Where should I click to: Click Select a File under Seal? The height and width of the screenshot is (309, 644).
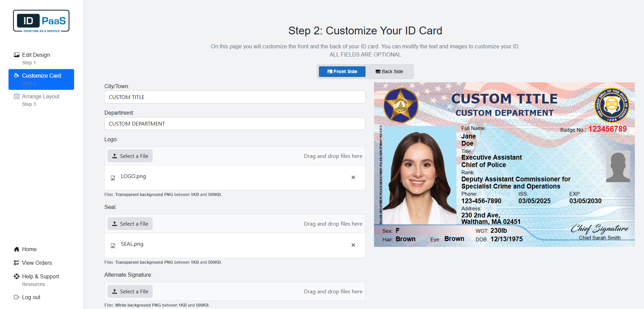[x=130, y=224]
